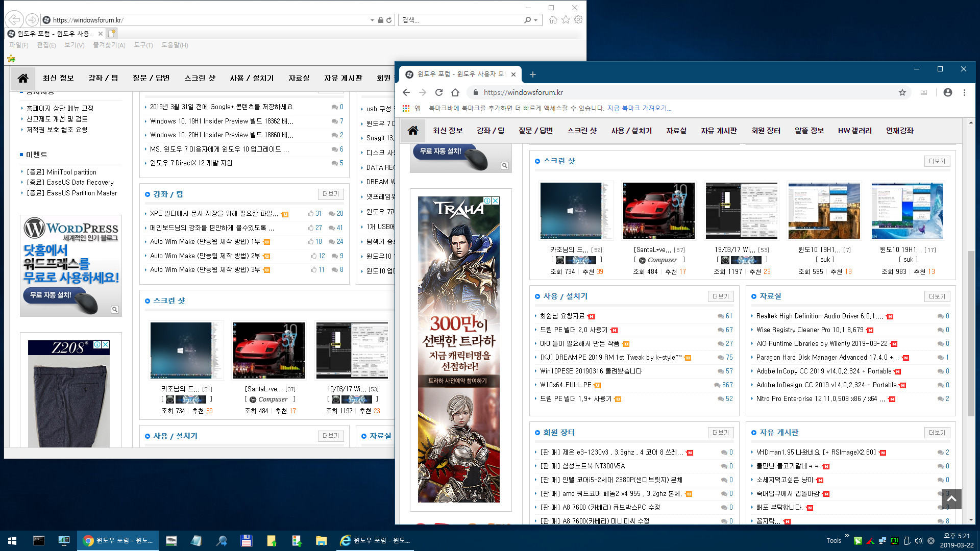The width and height of the screenshot is (980, 551).
Task: Click the USB safely-remove tray icon
Action: coord(907,541)
